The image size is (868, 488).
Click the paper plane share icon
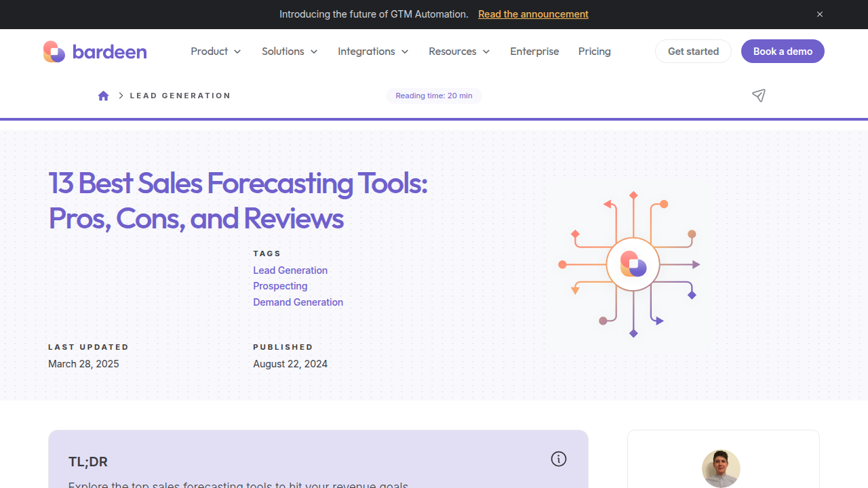coord(759,96)
